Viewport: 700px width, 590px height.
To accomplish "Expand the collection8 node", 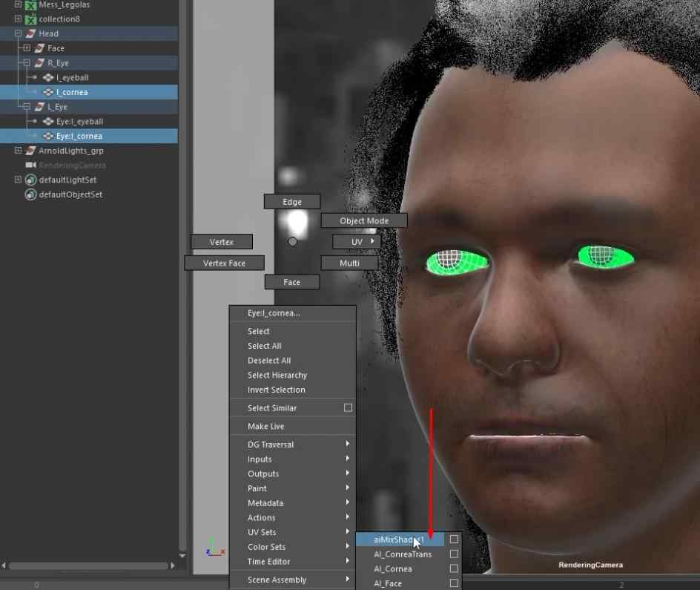I will pos(18,19).
